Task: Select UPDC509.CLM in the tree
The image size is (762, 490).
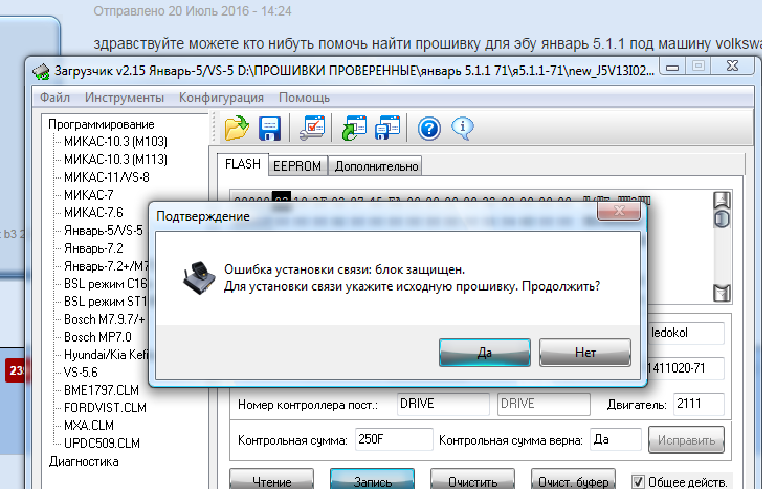Action: (x=102, y=443)
